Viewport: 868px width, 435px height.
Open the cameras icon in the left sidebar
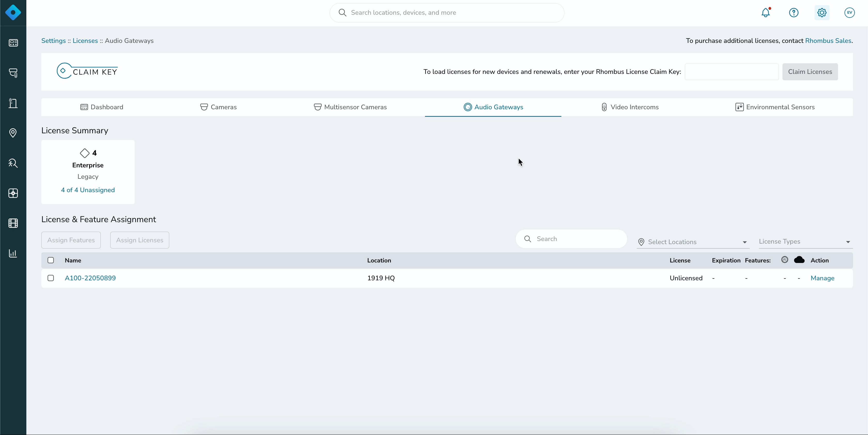point(13,73)
